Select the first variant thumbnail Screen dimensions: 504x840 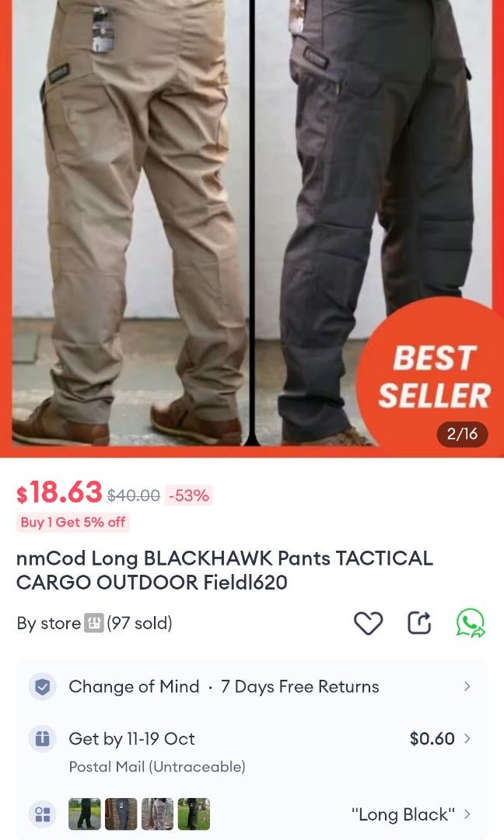click(85, 814)
